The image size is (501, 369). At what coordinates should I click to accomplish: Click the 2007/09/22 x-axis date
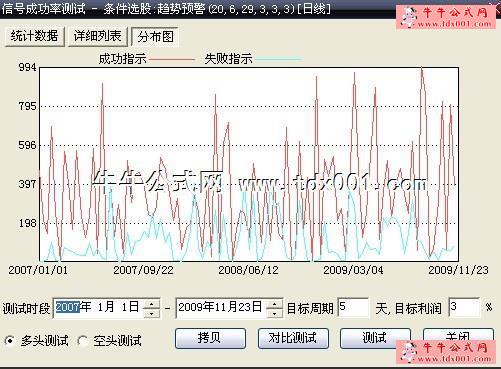(143, 270)
